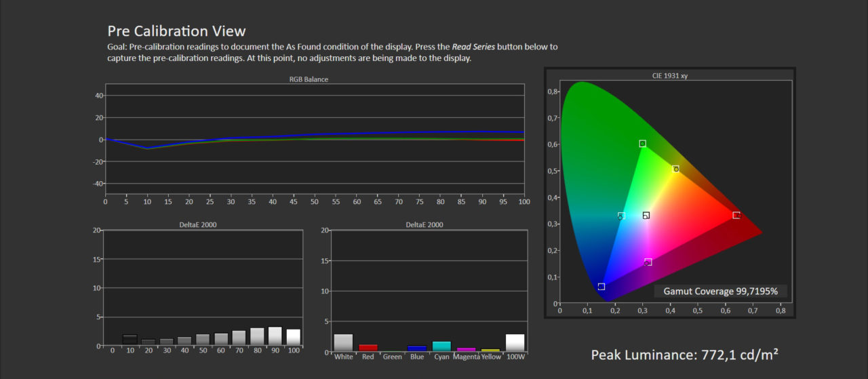Select the Cyan bar in DeltaE chart
The width and height of the screenshot is (868, 379).
pyautogui.click(x=441, y=346)
